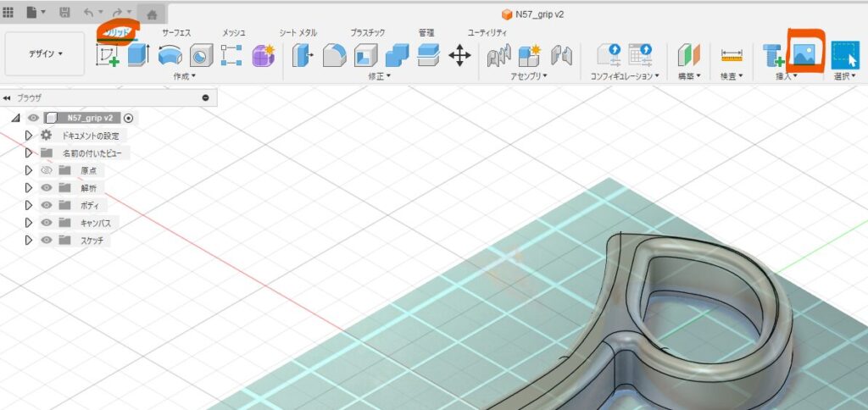Image resolution: width=868 pixels, height=410 pixels.
Task: Expand the キャンバス tree node
Action: 28,223
